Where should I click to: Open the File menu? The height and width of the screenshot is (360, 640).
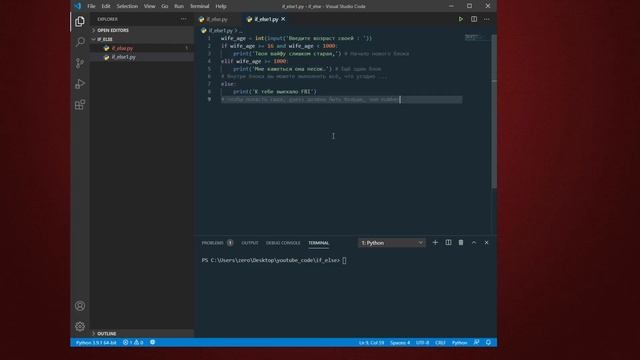point(91,6)
